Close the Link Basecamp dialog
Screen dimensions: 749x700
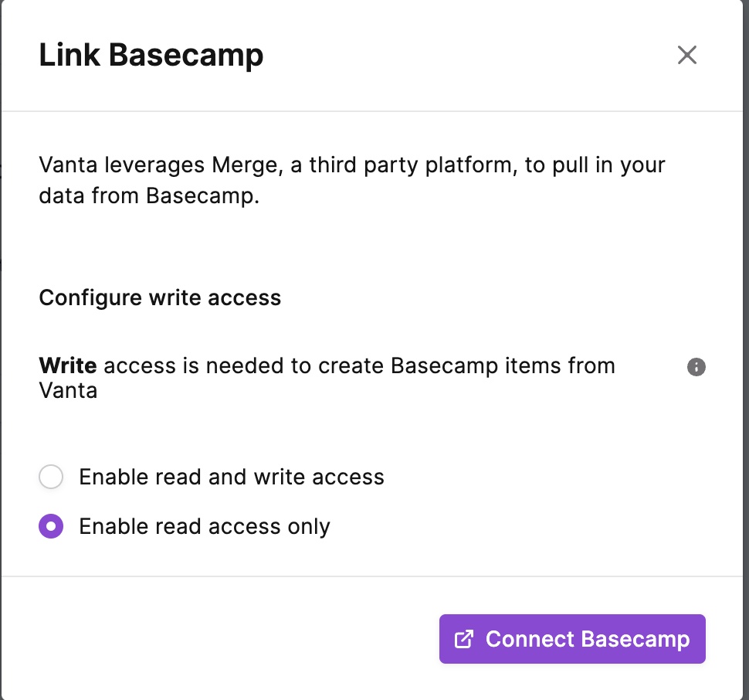[x=687, y=55]
